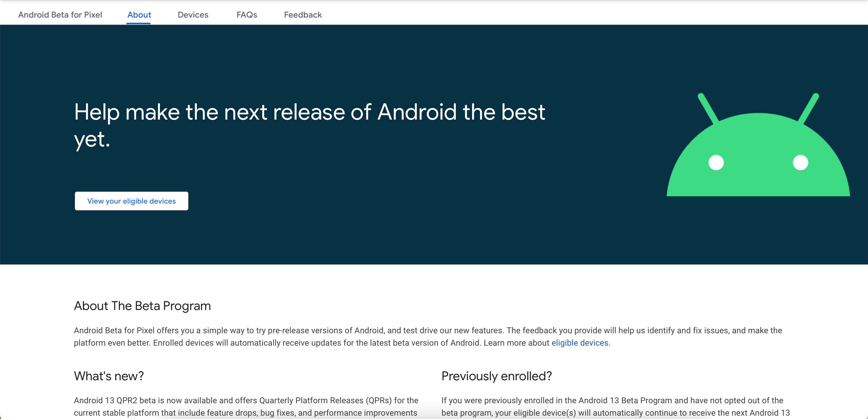Click the About The Beta Program heading

pyautogui.click(x=142, y=306)
